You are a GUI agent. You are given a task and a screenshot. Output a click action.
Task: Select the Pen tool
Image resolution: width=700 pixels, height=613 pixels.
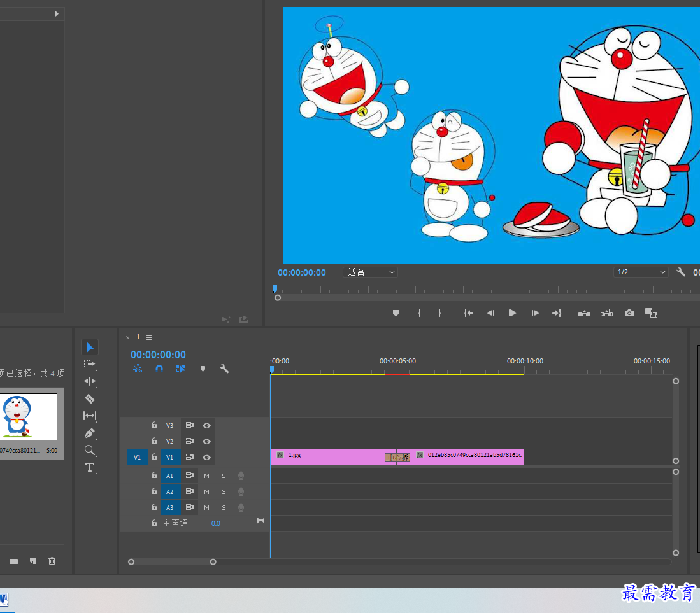point(90,433)
